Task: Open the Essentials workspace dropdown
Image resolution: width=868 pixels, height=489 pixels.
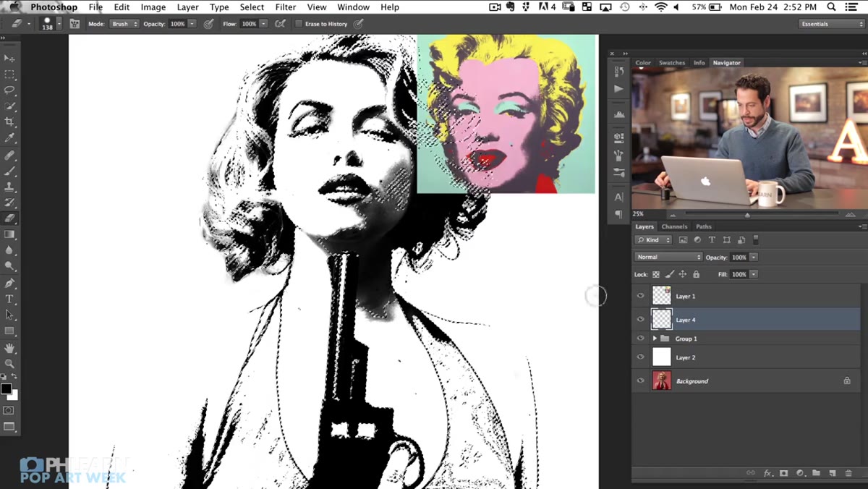Action: [x=832, y=24]
